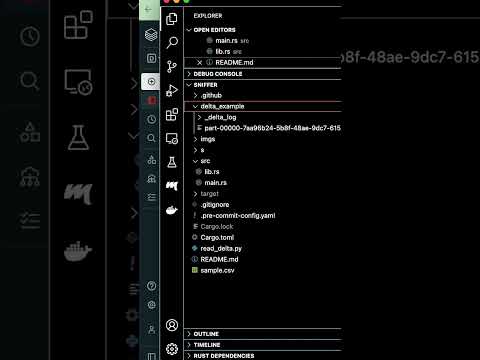
Task: Open the Manage gear menu
Action: (x=172, y=349)
